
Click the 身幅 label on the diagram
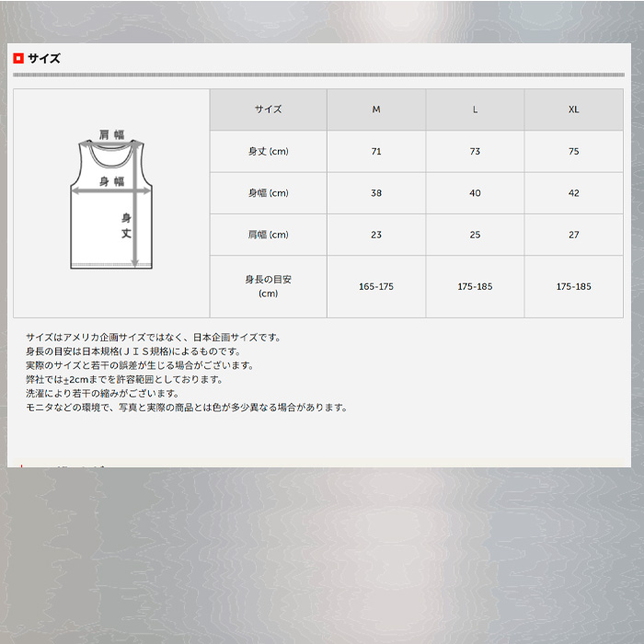(x=111, y=181)
